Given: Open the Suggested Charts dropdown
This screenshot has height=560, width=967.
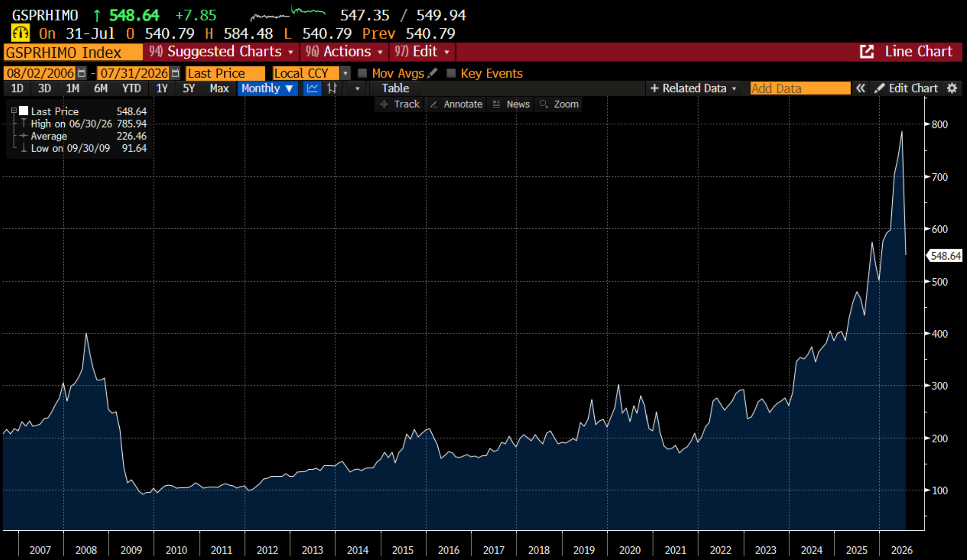Looking at the screenshot, I should pos(222,52).
